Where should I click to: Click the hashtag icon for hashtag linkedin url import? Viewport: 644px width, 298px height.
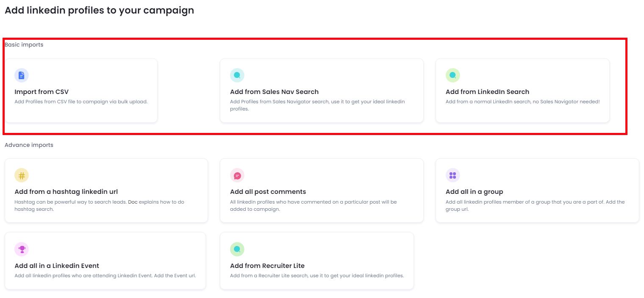point(21,175)
